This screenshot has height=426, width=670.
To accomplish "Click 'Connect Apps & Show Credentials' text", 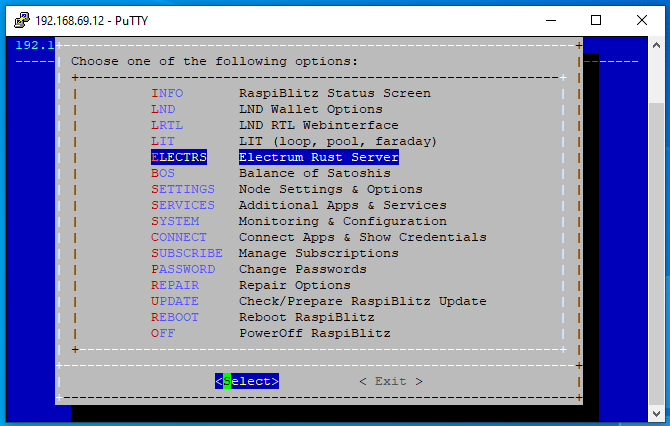I will tap(363, 238).
